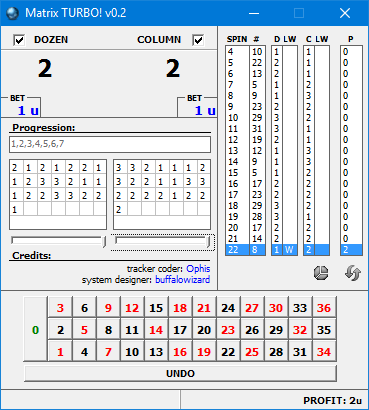Select black number 10 on the board
This screenshot has width=369, height=410.
pos(132,352)
